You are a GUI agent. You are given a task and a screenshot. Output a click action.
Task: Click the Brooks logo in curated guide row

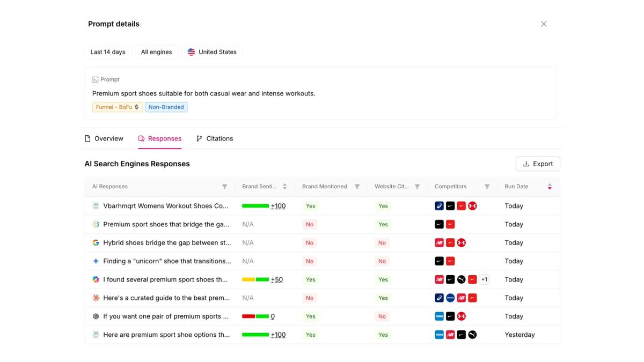[450, 298]
